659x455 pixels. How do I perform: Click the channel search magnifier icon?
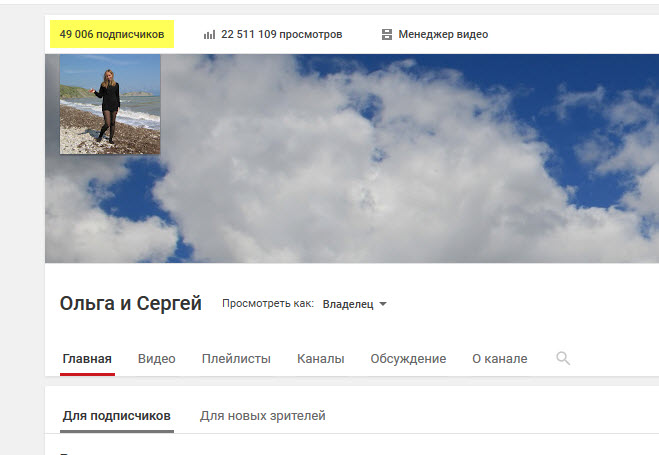click(563, 358)
